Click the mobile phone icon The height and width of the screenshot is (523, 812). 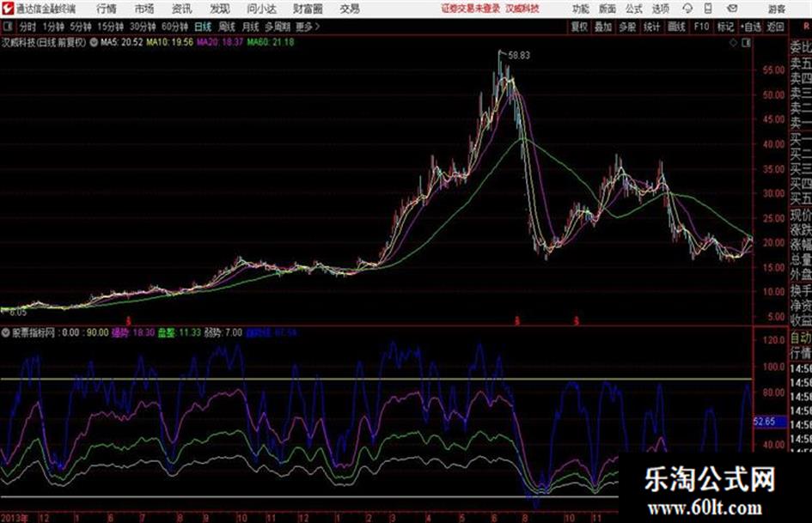point(708,9)
